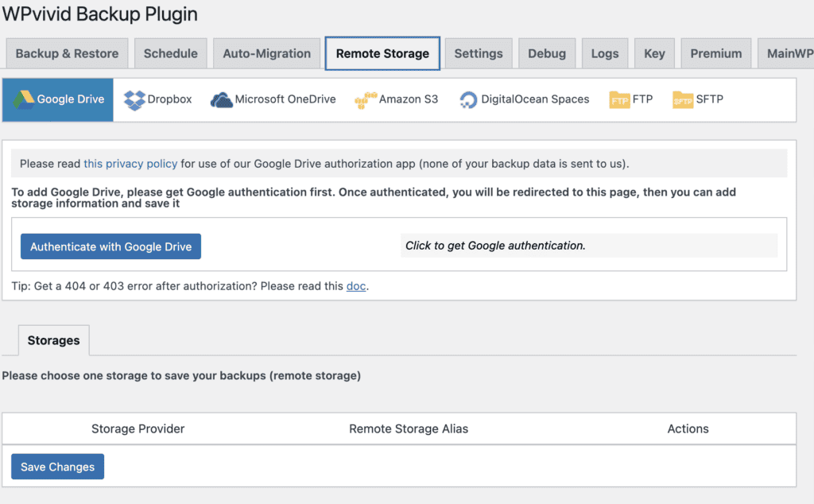Viewport: 814px width, 504px height.
Task: Click the WPvivid Backup Plugin heading
Action: pyautogui.click(x=99, y=14)
